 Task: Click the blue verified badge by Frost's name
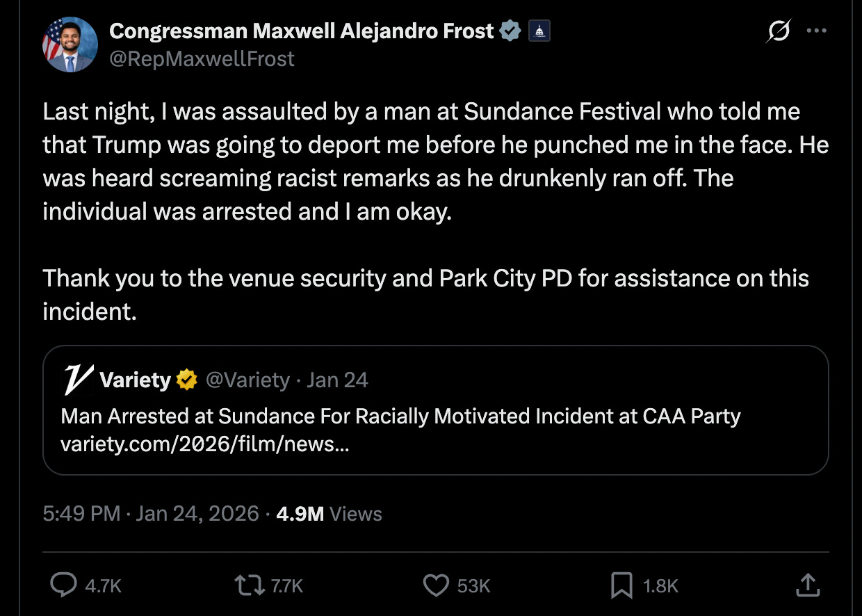[510, 29]
